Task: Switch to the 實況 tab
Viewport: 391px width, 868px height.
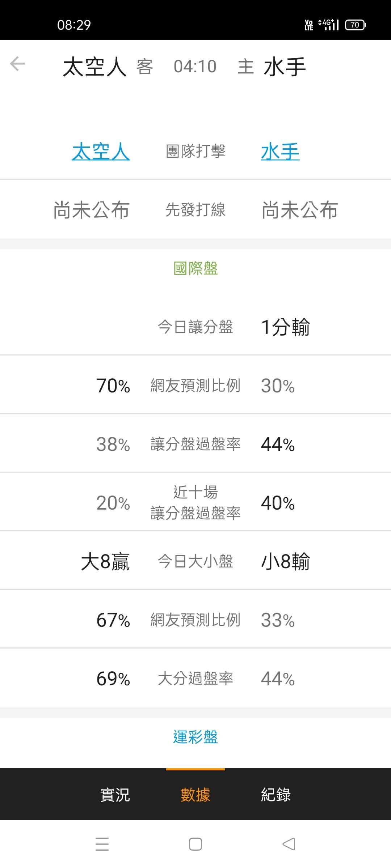Action: tap(115, 795)
